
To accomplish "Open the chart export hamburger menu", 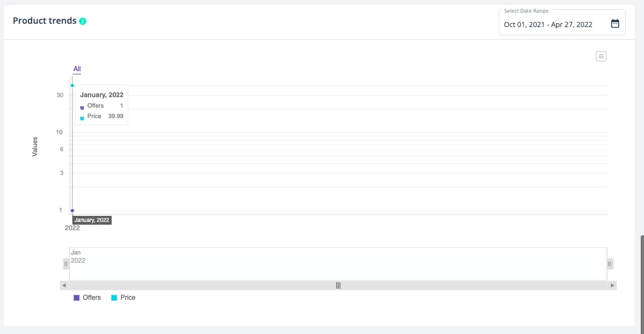I will (x=601, y=56).
